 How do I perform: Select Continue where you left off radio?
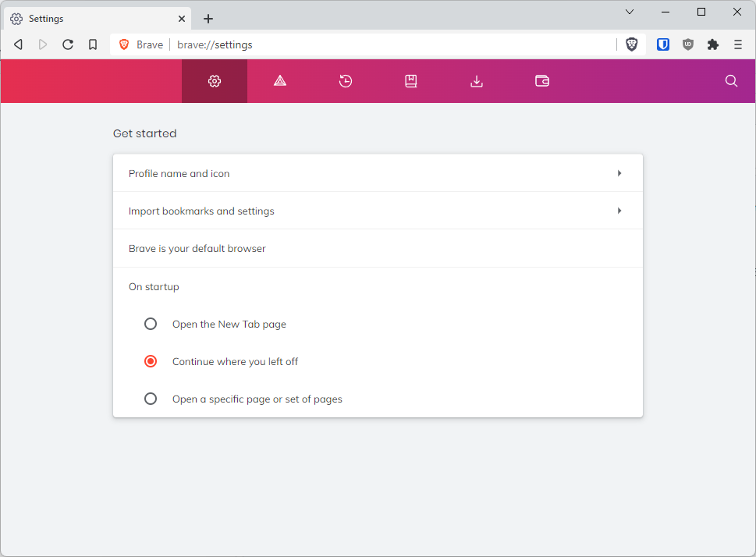[151, 361]
